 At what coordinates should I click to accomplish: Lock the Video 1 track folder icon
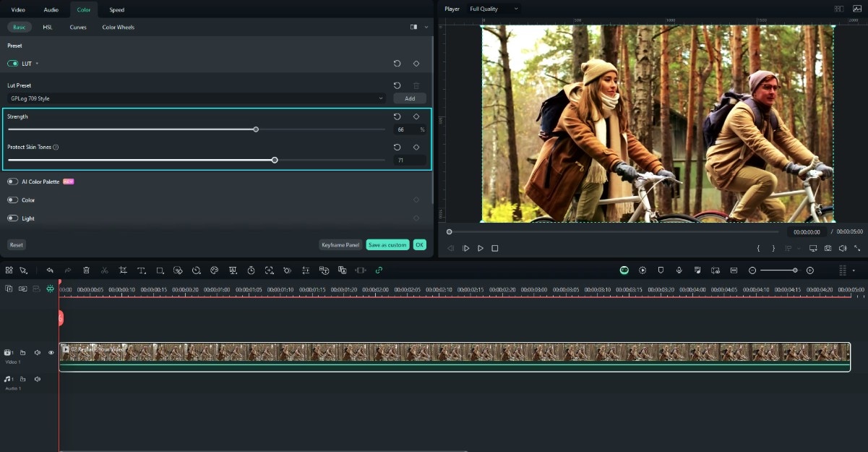pyautogui.click(x=23, y=353)
